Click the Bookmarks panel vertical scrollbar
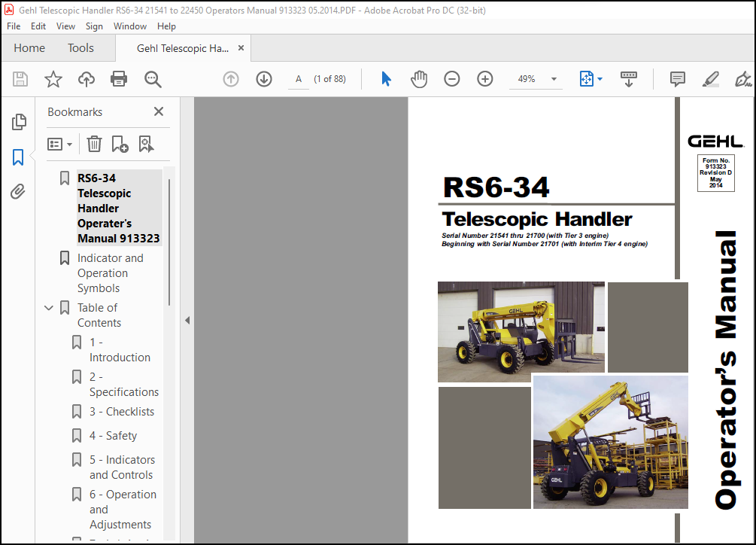This screenshot has height=545, width=756. tap(169, 242)
